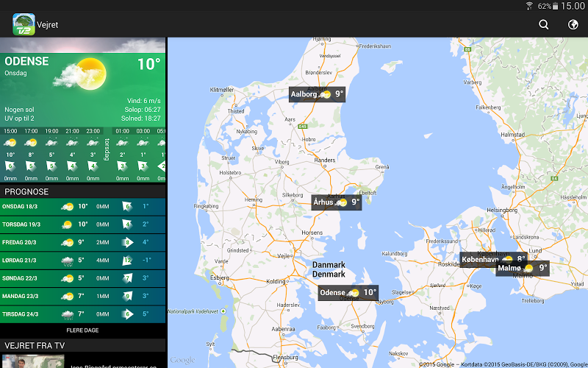Open the TV2 Vejret app logo
Screen dimensions: 588x368
point(24,24)
